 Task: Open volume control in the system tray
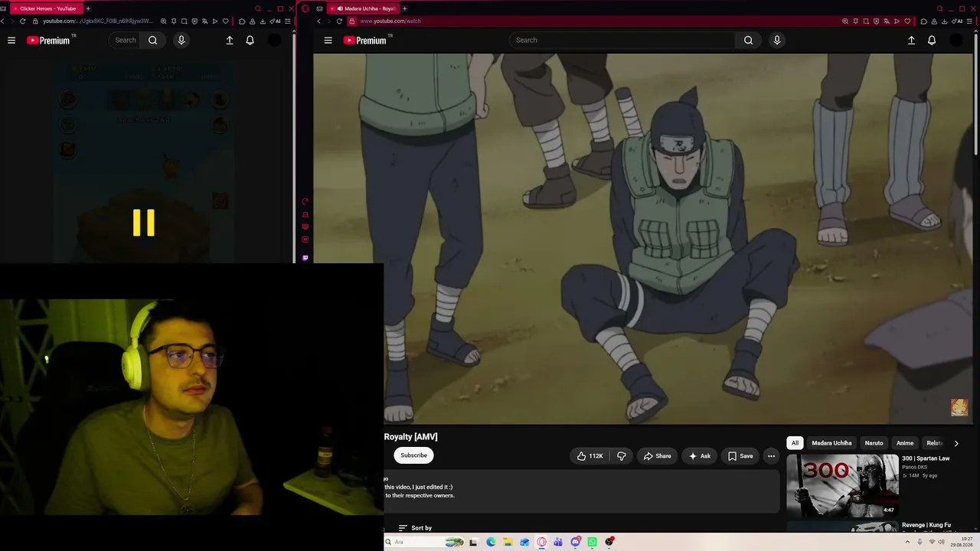point(941,542)
